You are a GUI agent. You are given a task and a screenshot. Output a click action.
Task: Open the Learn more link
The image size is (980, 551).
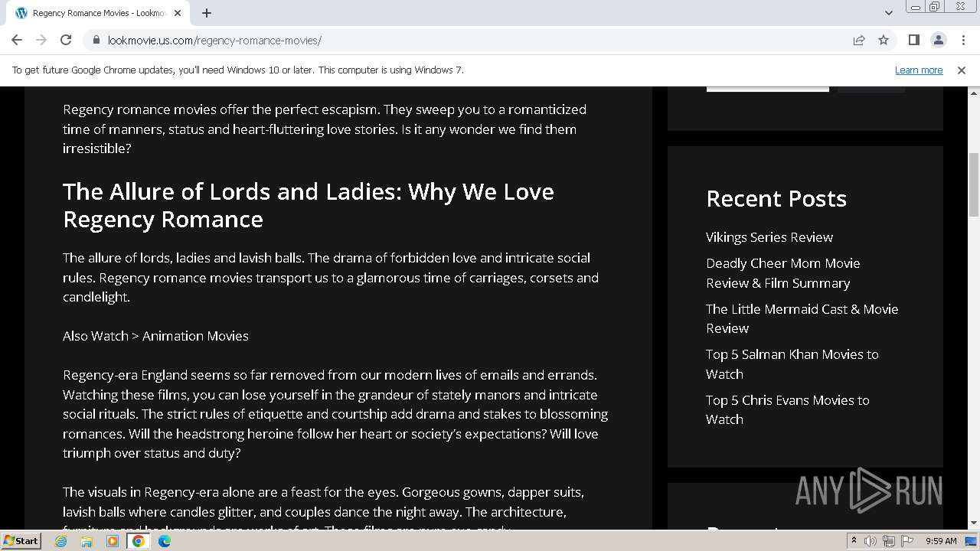pyautogui.click(x=919, y=70)
